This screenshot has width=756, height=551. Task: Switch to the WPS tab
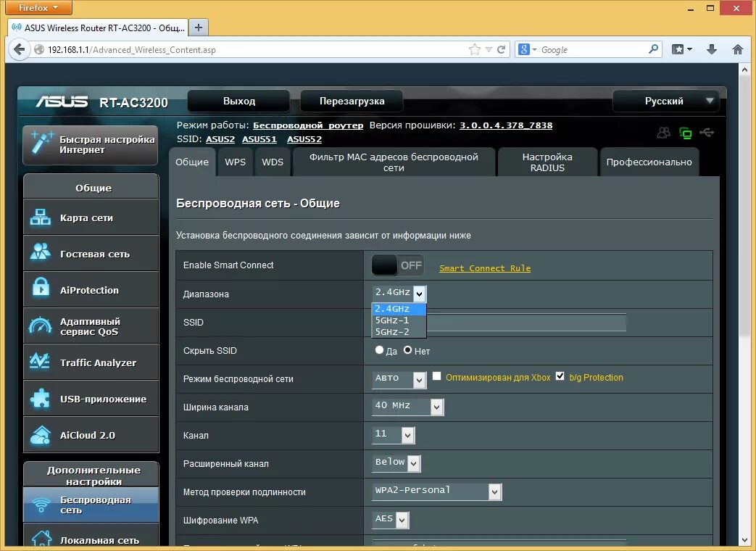pyautogui.click(x=236, y=162)
